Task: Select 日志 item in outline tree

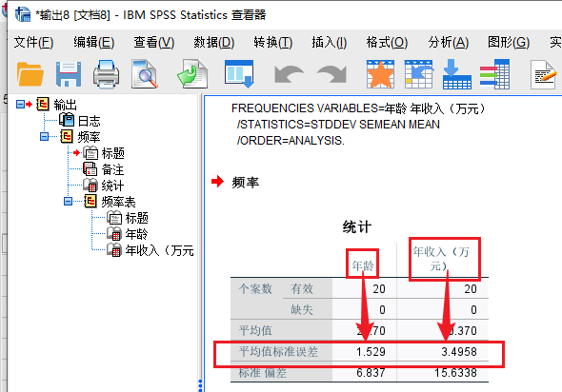Action: tap(89, 121)
